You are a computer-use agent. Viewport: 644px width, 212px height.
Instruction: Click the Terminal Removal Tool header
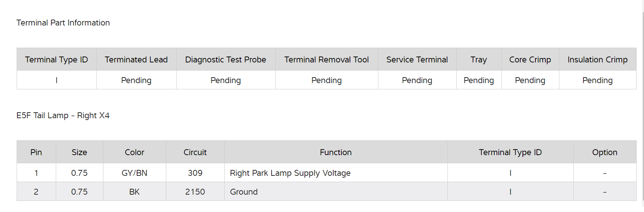pos(326,59)
